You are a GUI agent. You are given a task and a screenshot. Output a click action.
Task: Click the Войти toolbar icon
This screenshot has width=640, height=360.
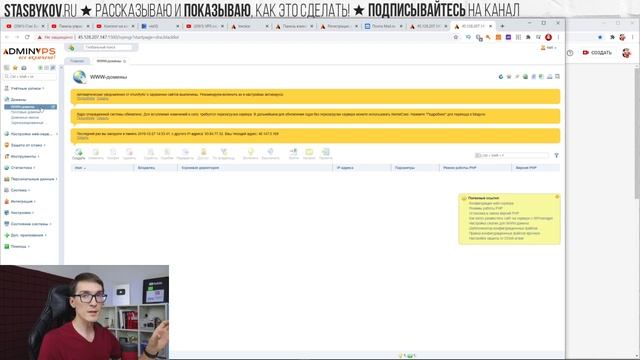pos(293,154)
